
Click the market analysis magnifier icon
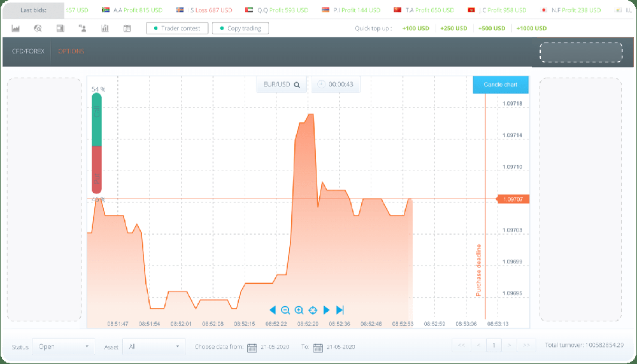click(38, 29)
